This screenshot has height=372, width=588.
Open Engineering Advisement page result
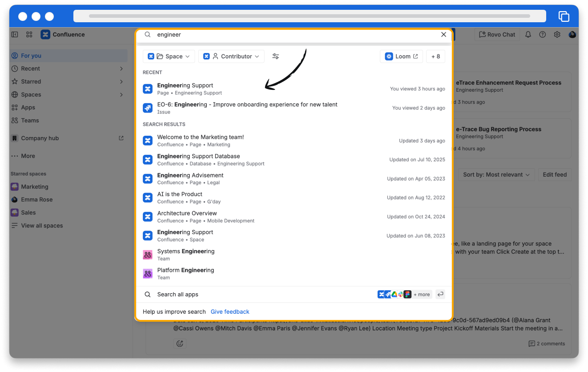coord(294,178)
